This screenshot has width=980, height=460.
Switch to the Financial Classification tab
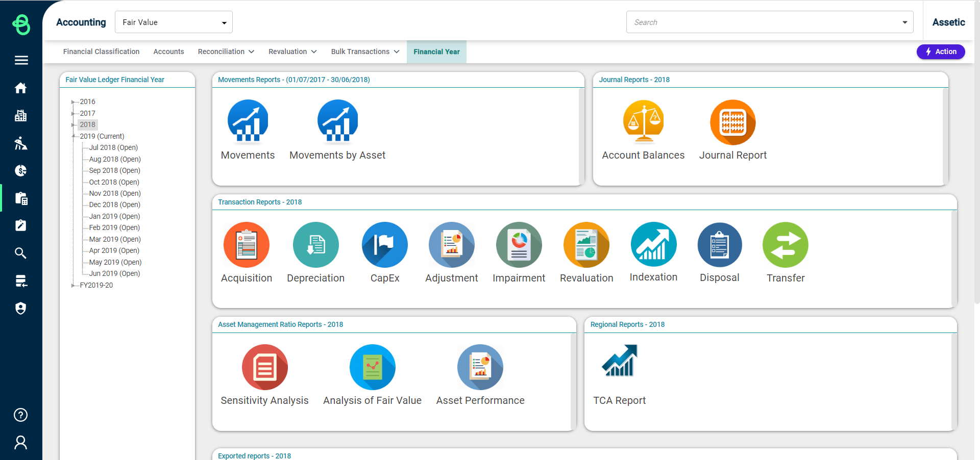click(x=101, y=52)
